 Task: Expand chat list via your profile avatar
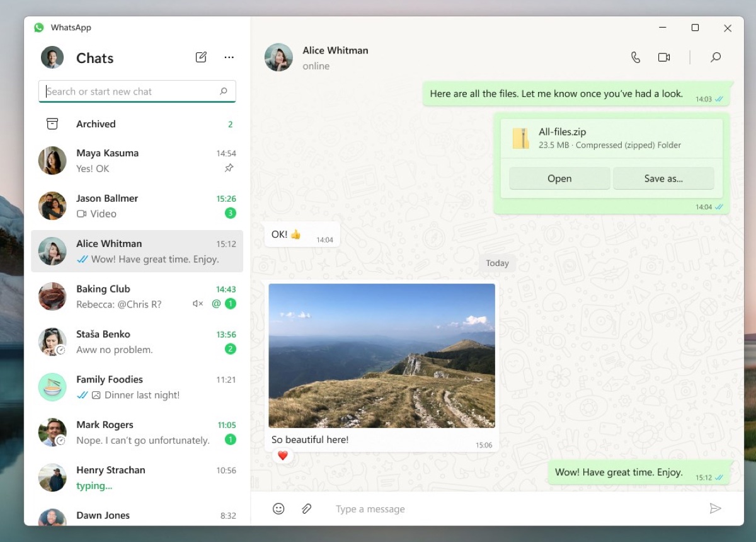coord(52,57)
